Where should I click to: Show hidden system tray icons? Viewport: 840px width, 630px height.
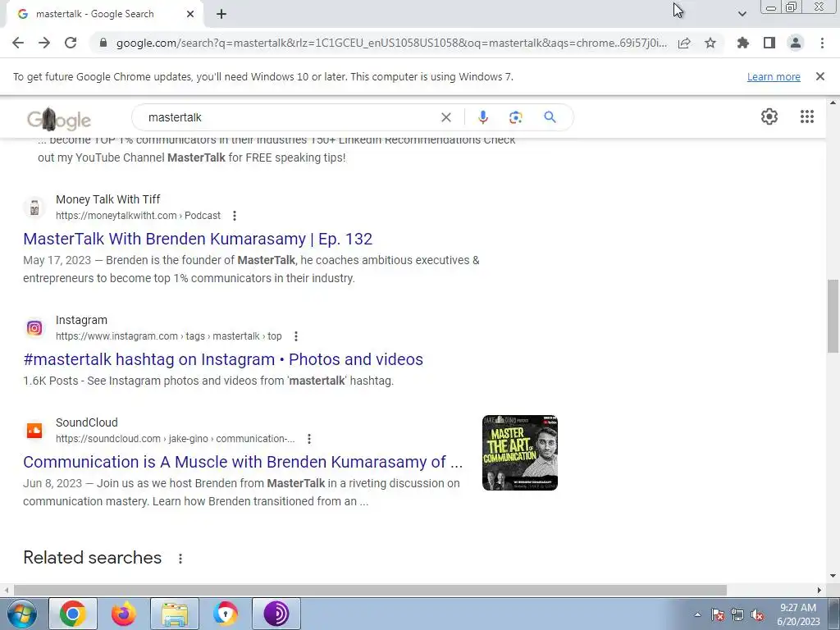(x=697, y=614)
